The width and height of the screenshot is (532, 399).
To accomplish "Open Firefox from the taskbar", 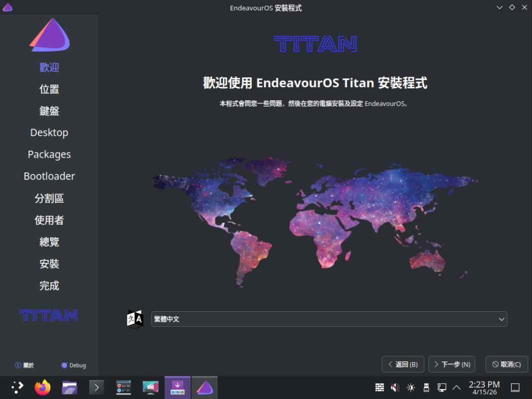I will (43, 388).
